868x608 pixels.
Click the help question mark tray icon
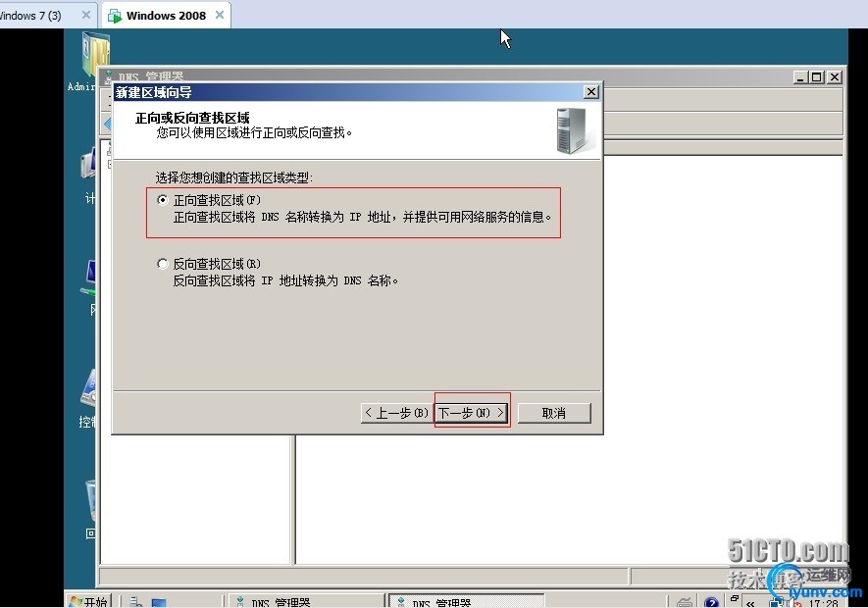pyautogui.click(x=711, y=602)
